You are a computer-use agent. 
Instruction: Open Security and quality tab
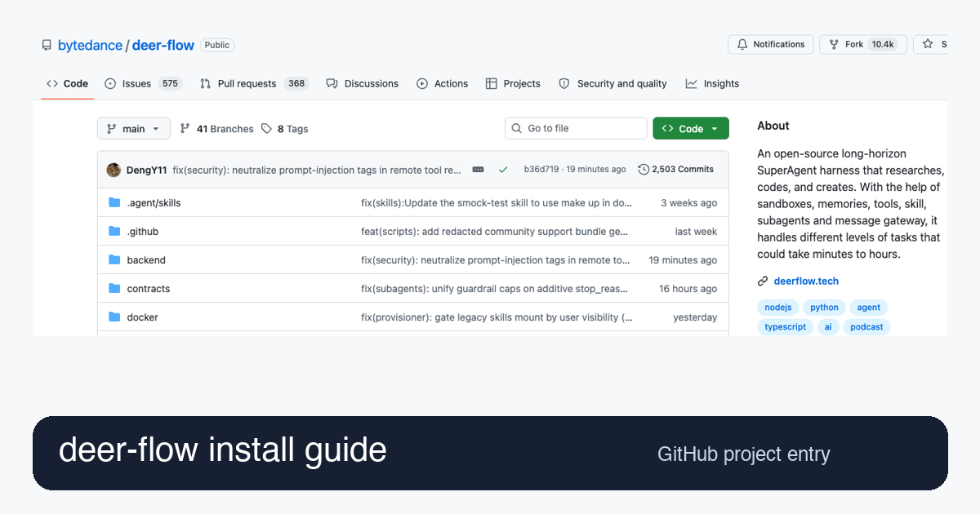coord(612,84)
